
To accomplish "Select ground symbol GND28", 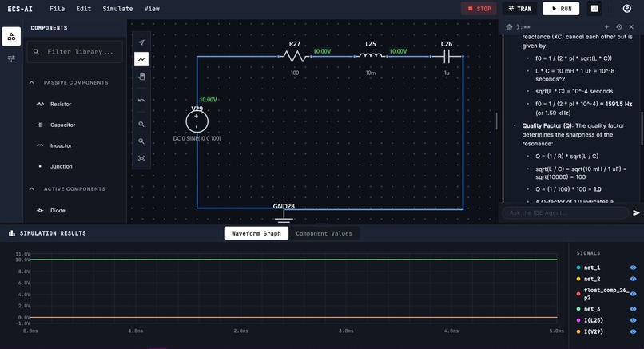I will (284, 216).
